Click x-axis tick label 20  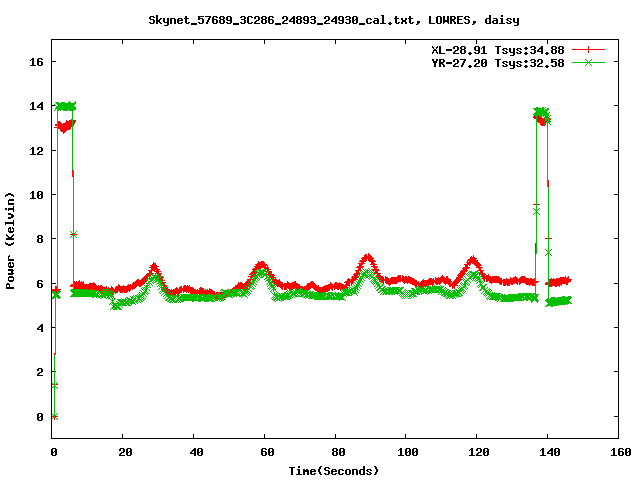pos(125,452)
